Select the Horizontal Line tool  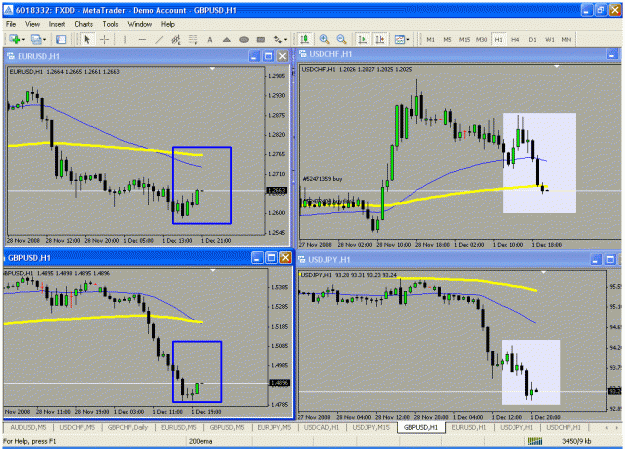pyautogui.click(x=142, y=39)
